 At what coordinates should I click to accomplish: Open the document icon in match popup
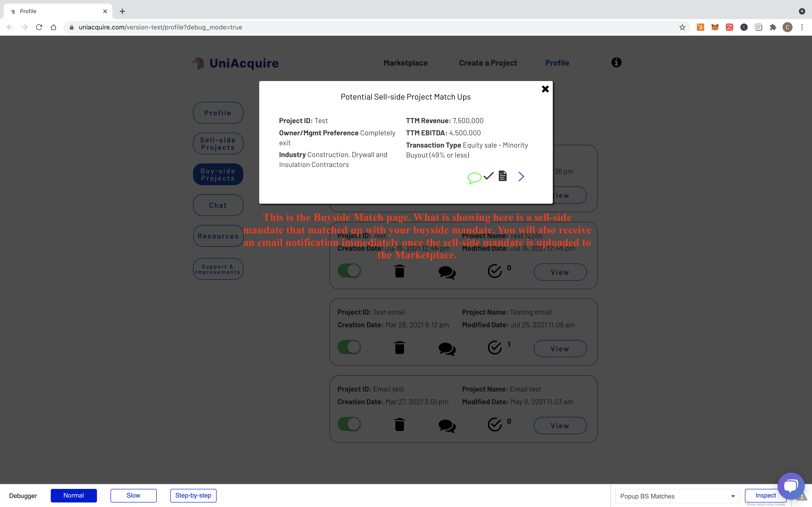tap(502, 176)
